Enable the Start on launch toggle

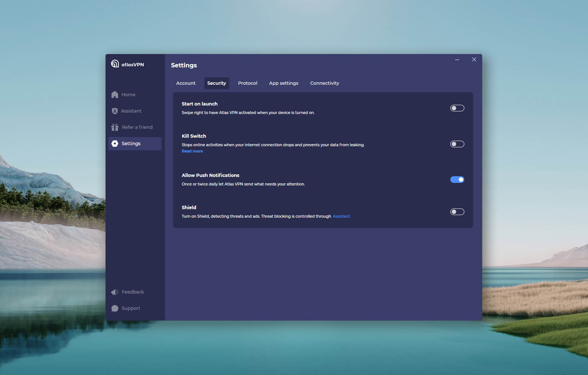click(457, 108)
